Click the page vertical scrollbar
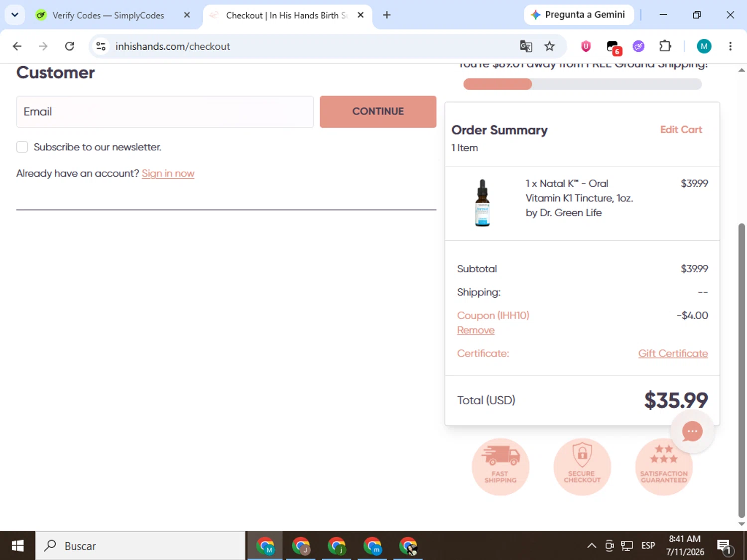The height and width of the screenshot is (560, 747). coord(742,371)
